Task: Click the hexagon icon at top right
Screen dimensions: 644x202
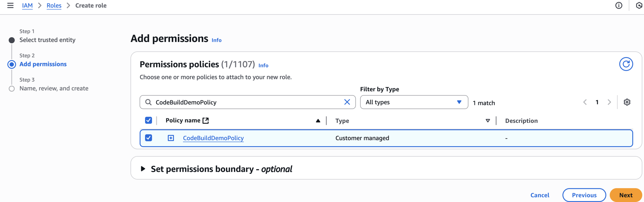Action: [x=639, y=5]
